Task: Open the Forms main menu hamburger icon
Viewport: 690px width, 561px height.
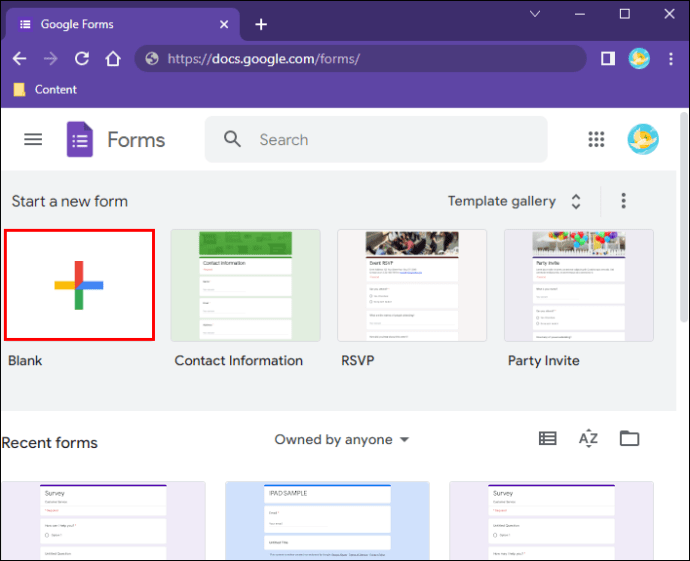Action: click(33, 139)
